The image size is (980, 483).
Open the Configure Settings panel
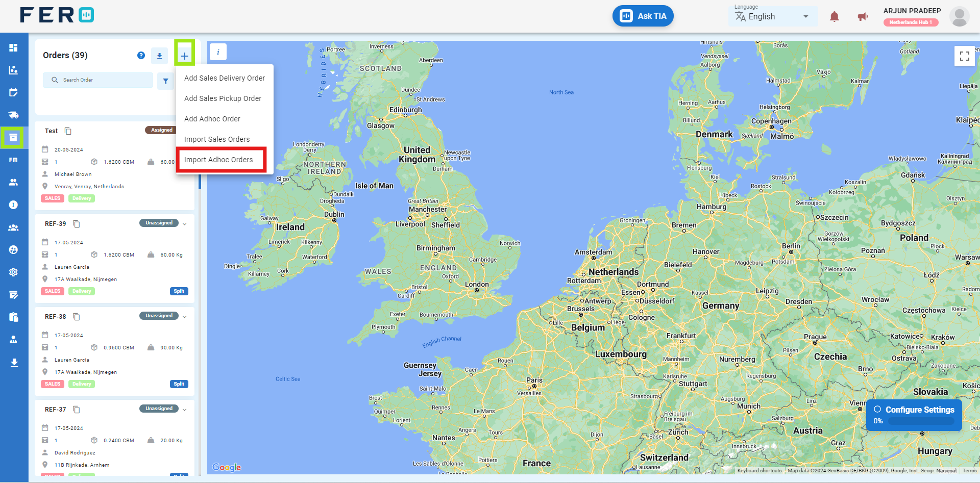[914, 415]
